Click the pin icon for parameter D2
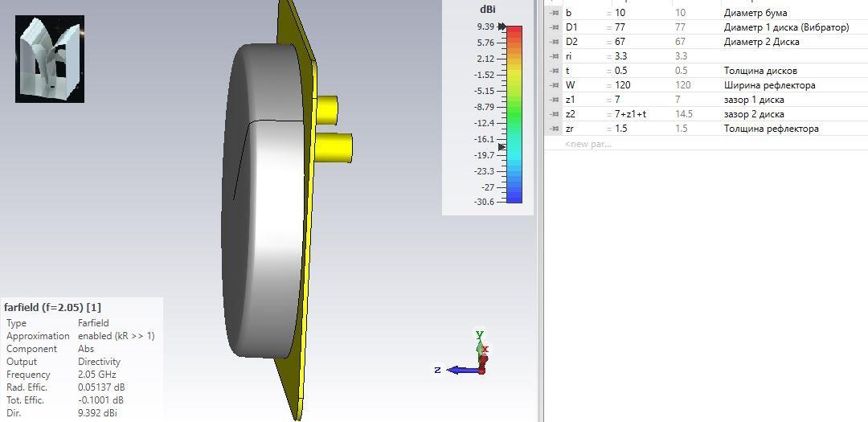 (x=554, y=42)
